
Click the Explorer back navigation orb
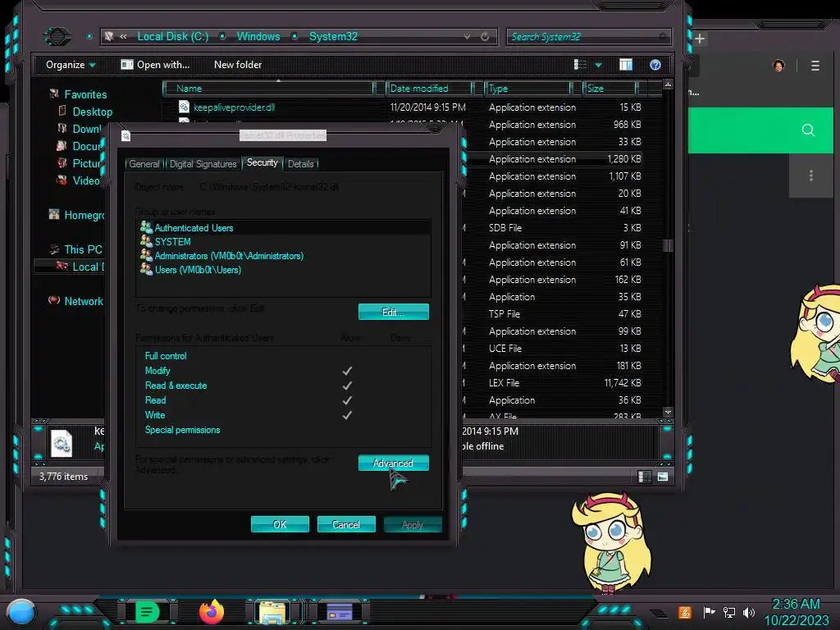[x=57, y=36]
